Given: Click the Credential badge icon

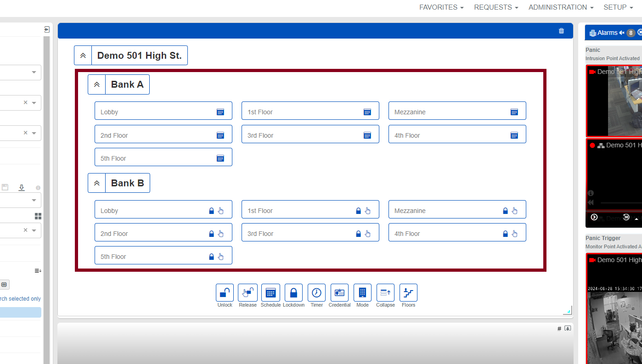Looking at the screenshot, I should pyautogui.click(x=339, y=293).
